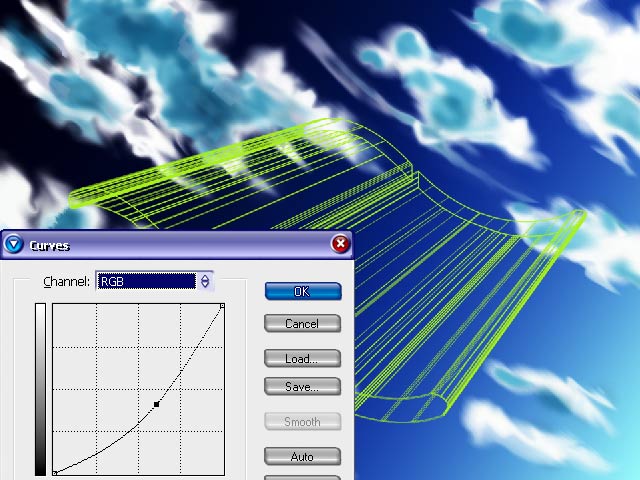Screen dimensions: 640x480
Task: Click the Load... button
Action: coord(302,359)
